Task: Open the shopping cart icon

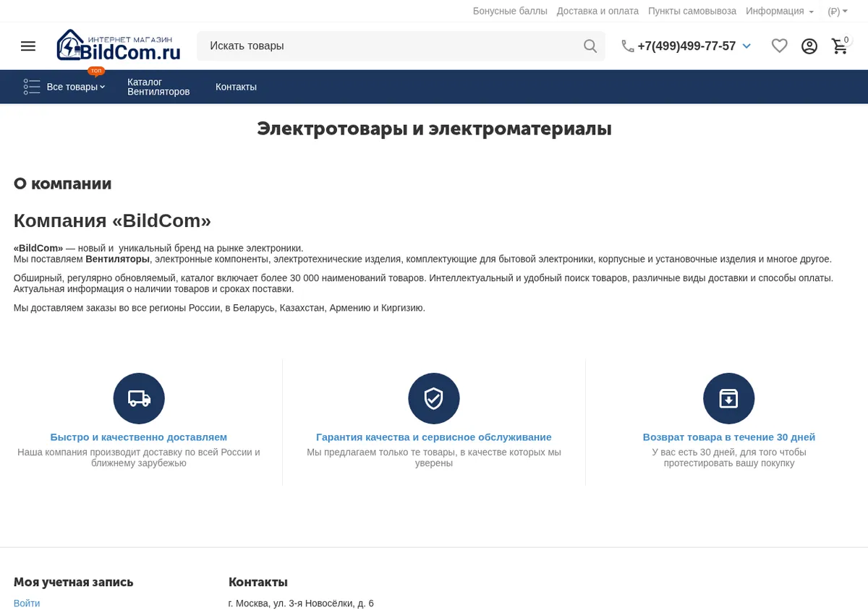Action: pyautogui.click(x=840, y=46)
